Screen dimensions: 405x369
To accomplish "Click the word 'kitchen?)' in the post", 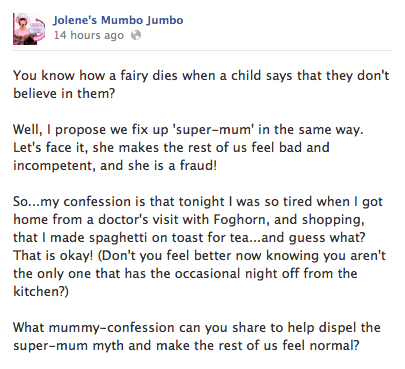I will (41, 291).
